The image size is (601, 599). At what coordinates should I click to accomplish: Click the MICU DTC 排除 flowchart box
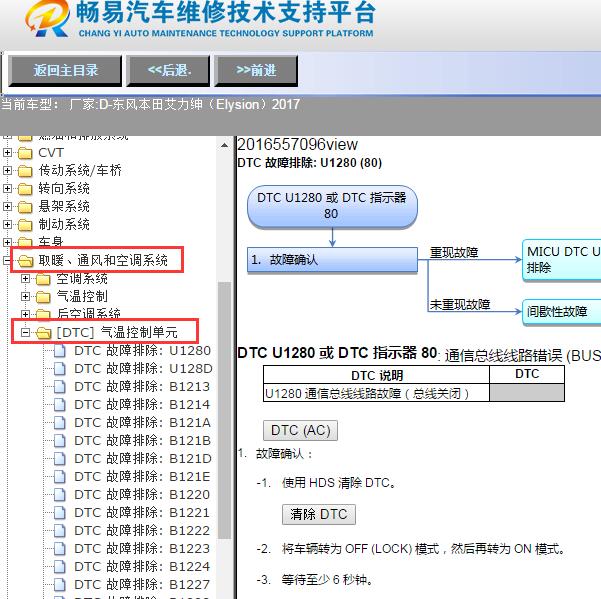pos(562,260)
